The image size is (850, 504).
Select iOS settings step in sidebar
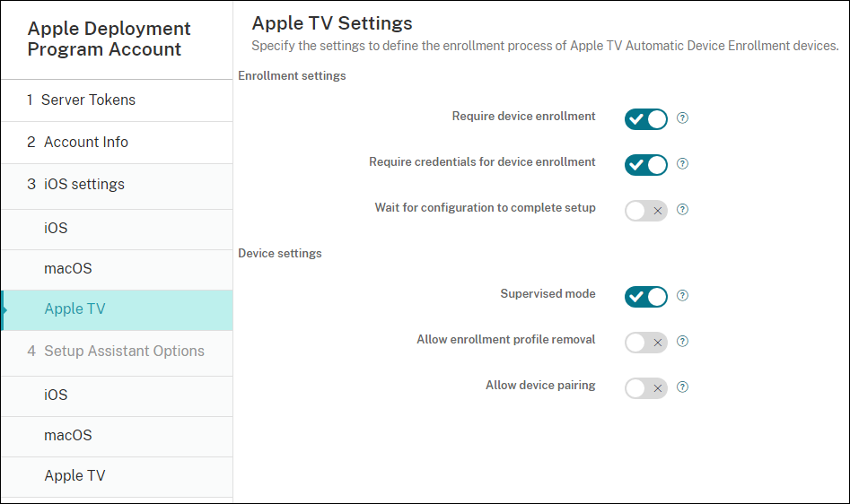[83, 184]
